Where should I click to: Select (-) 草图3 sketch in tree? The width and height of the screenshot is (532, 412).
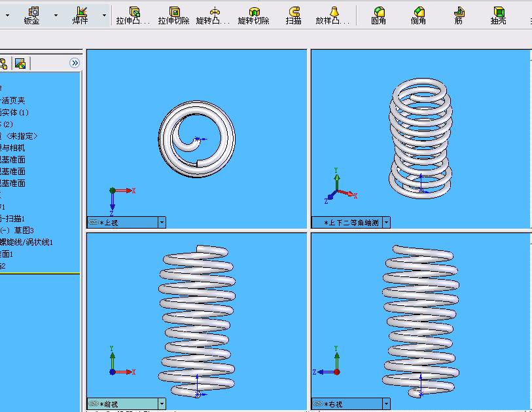coord(17,231)
